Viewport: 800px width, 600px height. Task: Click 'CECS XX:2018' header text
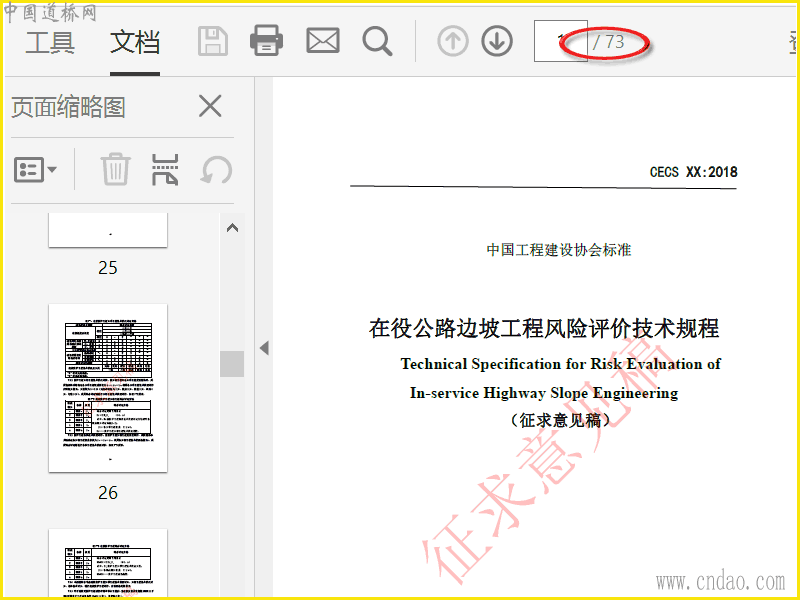pos(693,172)
